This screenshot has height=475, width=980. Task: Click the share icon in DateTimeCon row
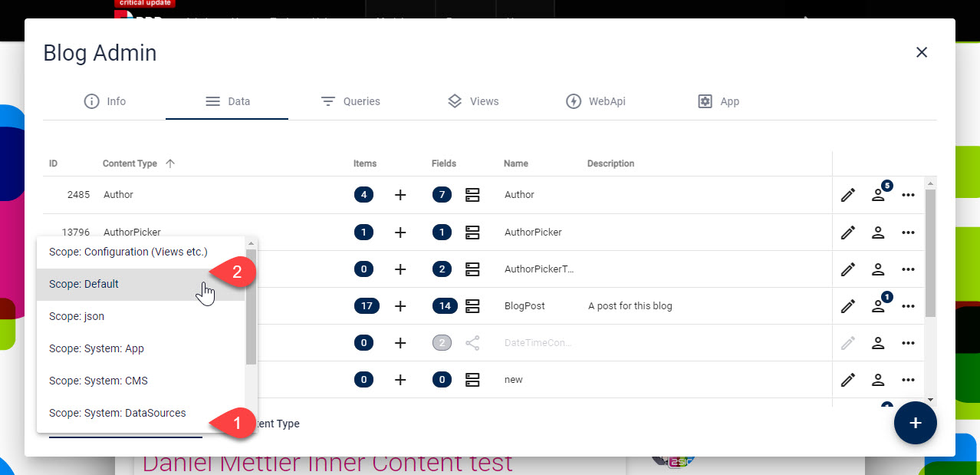tap(472, 343)
